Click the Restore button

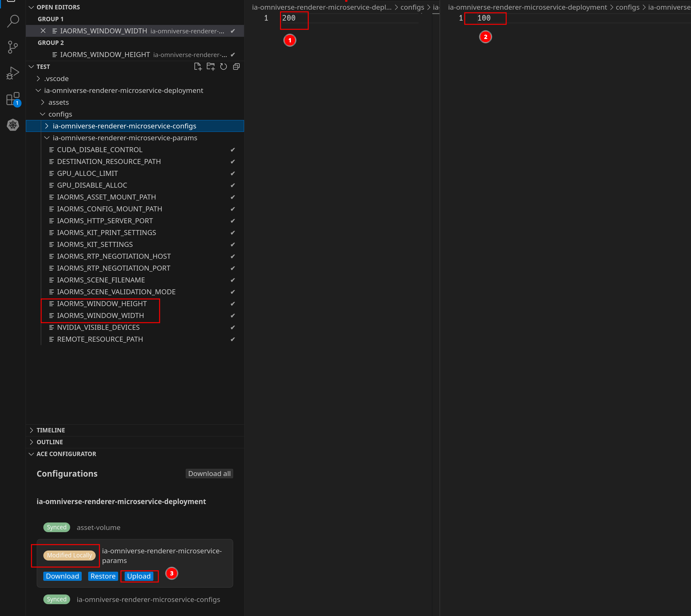click(x=103, y=576)
